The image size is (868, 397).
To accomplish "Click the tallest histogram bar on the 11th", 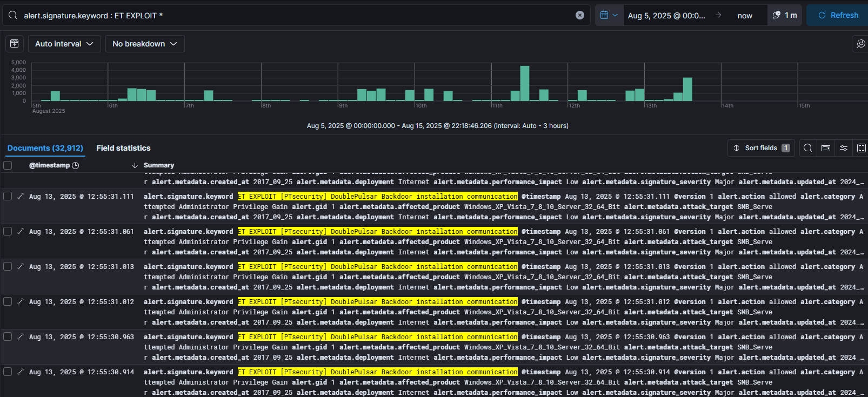I will pos(524,83).
